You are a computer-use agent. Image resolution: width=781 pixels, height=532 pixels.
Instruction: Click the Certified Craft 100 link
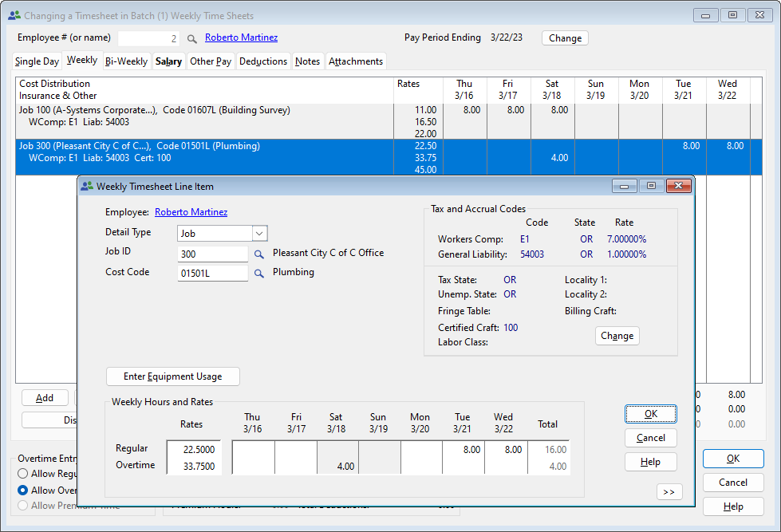[x=510, y=327]
